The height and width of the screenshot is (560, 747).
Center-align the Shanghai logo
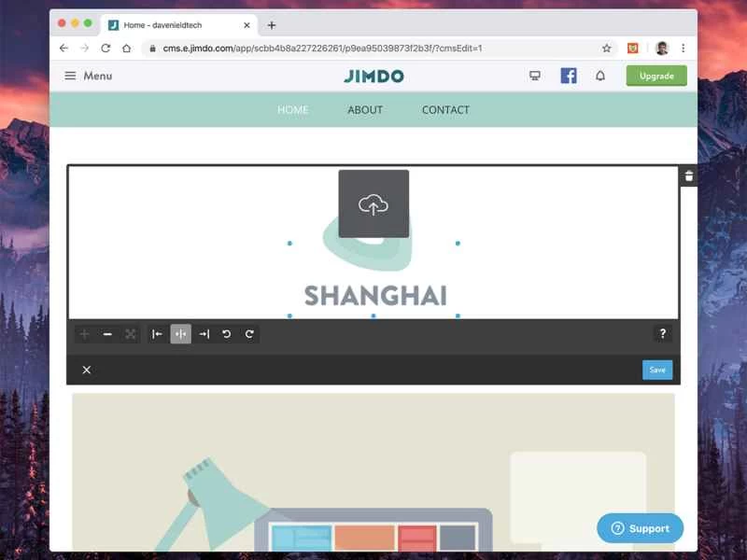point(181,334)
